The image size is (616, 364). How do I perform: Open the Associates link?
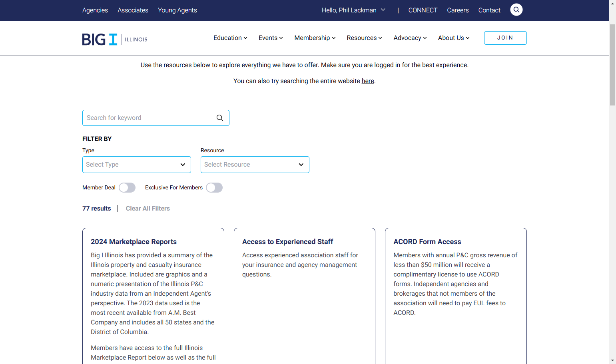click(133, 10)
